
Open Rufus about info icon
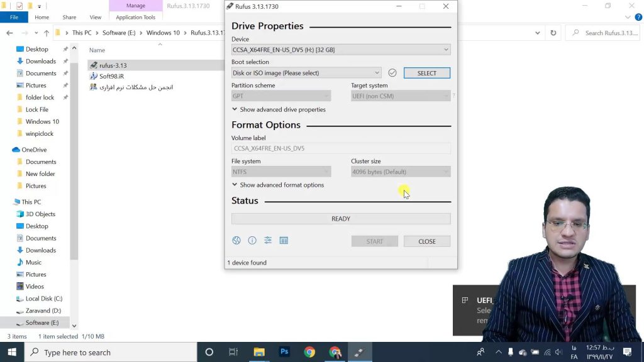point(252,241)
